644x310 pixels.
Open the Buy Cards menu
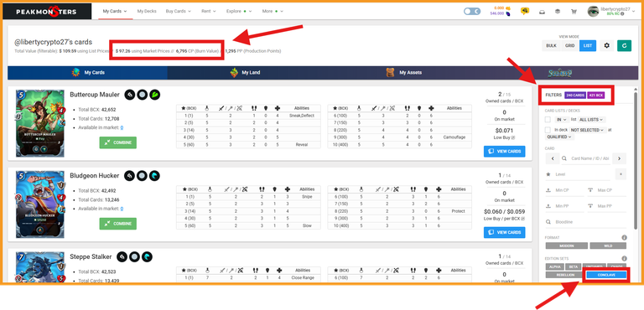pyautogui.click(x=179, y=11)
